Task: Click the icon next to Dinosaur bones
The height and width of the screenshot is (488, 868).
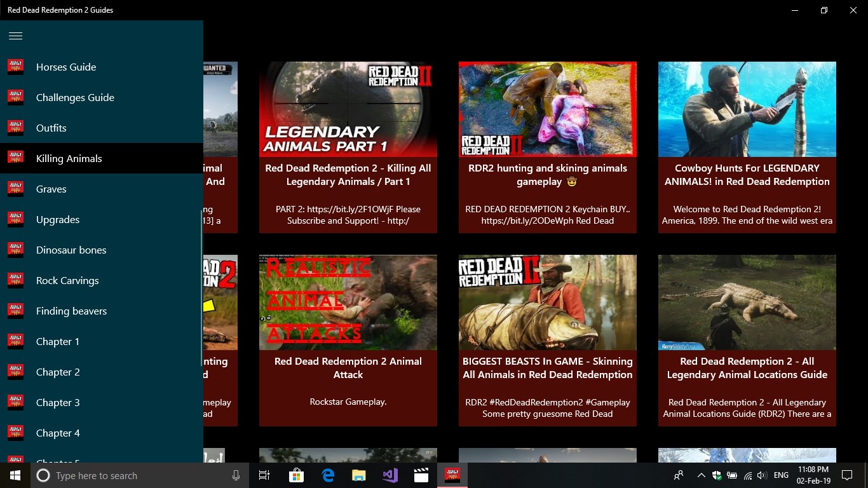Action: pos(16,250)
